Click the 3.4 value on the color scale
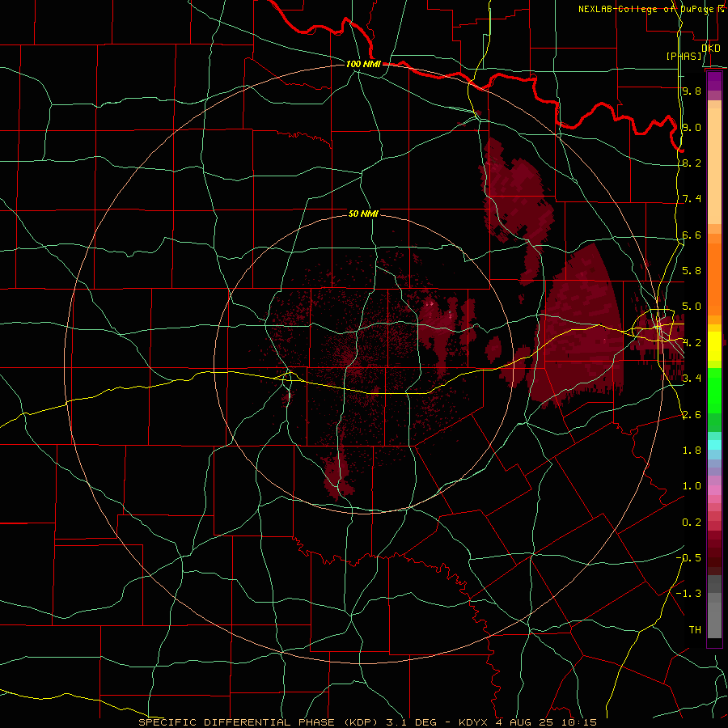The height and width of the screenshot is (728, 728). pyautogui.click(x=692, y=379)
